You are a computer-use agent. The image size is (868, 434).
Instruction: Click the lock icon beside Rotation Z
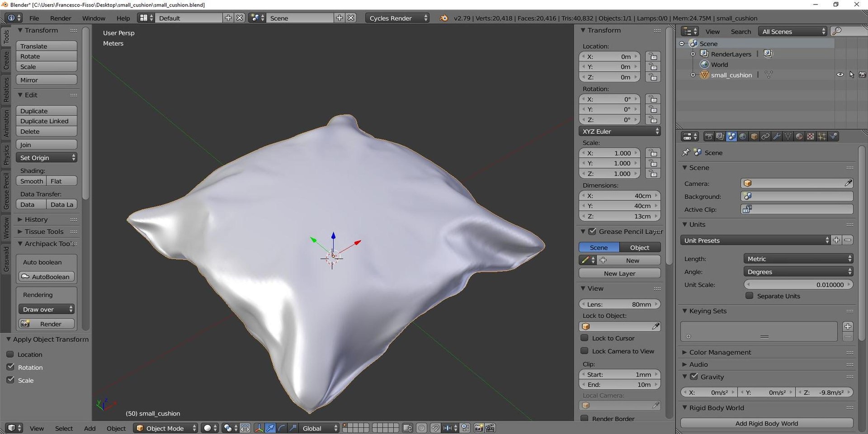tap(653, 120)
